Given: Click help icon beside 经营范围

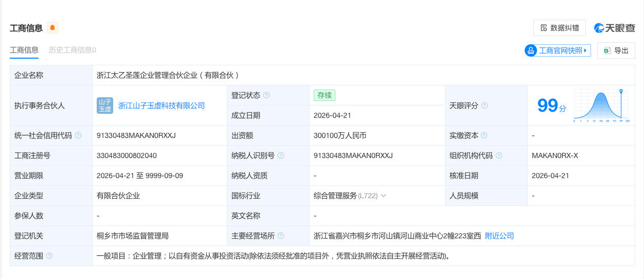Looking at the screenshot, I should pos(49,256).
